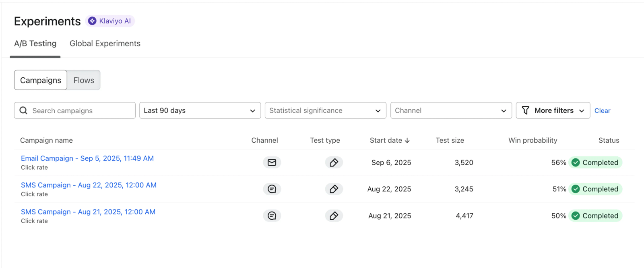Click test size value 3,520
This screenshot has height=268, width=644.
point(464,162)
